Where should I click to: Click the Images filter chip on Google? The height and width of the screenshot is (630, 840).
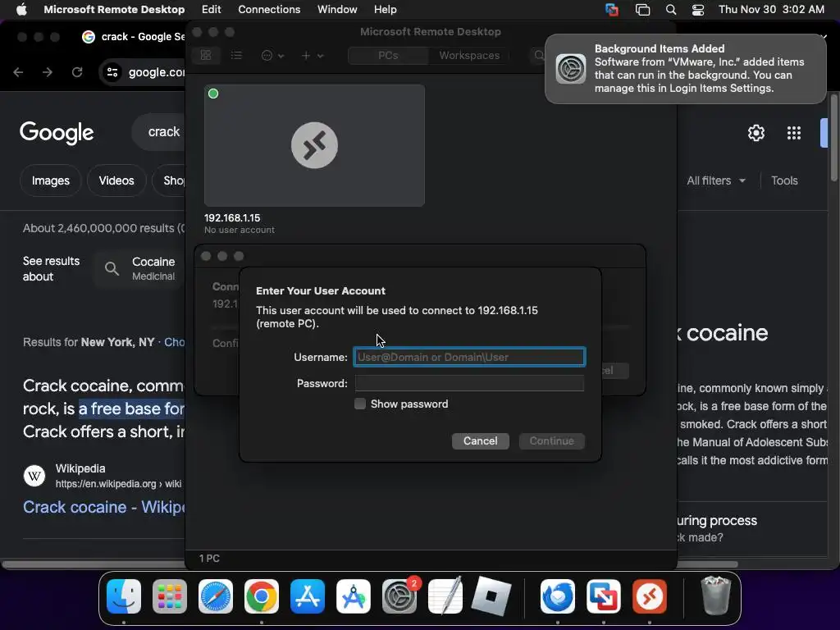pyautogui.click(x=50, y=180)
